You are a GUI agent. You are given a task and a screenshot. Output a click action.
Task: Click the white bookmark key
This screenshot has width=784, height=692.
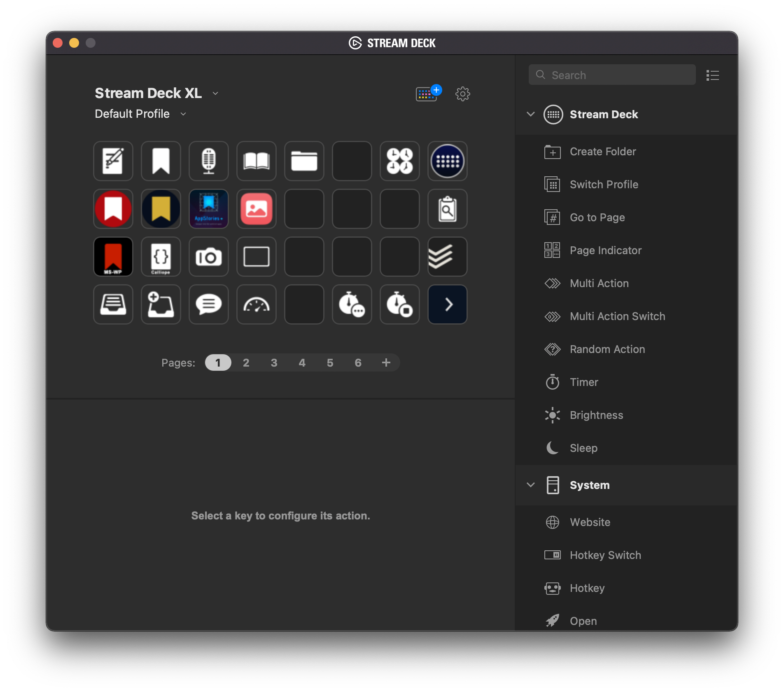(x=161, y=161)
